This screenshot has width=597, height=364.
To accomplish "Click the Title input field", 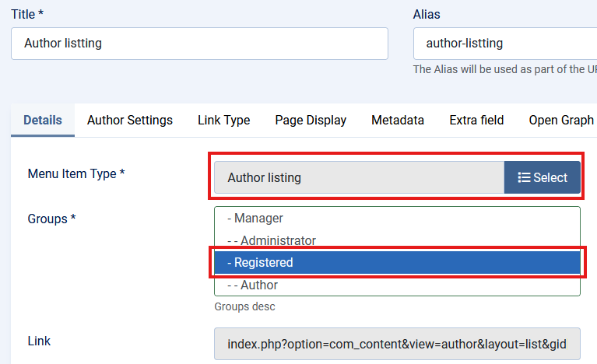I will click(x=199, y=44).
